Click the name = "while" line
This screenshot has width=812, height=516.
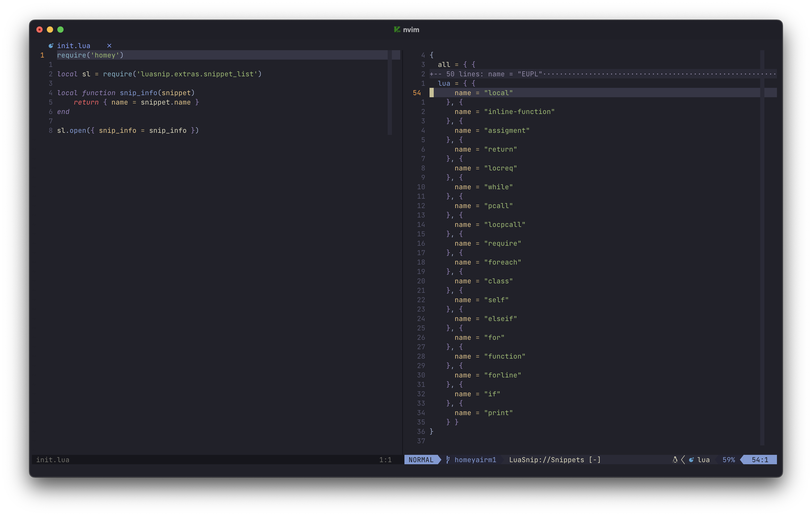[483, 187]
